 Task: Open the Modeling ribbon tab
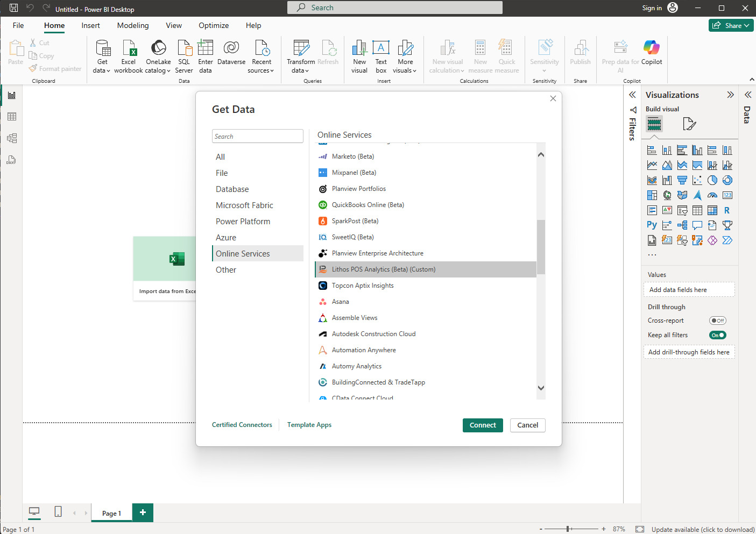(133, 25)
